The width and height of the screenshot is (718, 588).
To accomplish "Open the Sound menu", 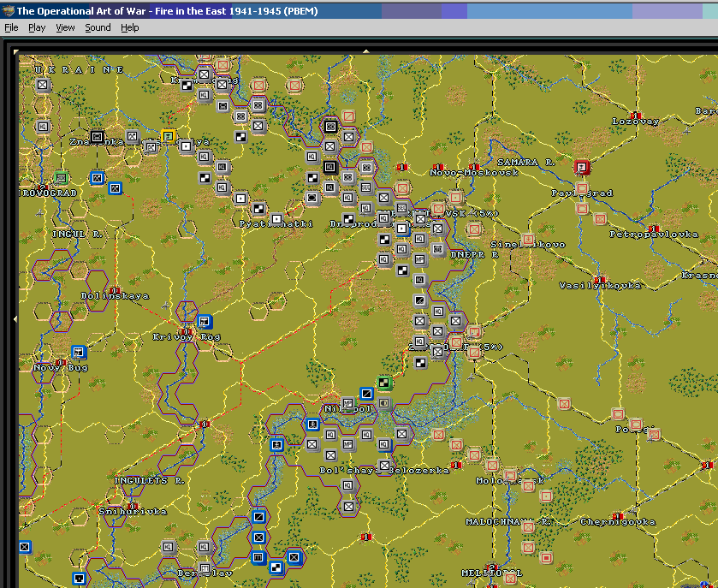I will (x=98, y=27).
